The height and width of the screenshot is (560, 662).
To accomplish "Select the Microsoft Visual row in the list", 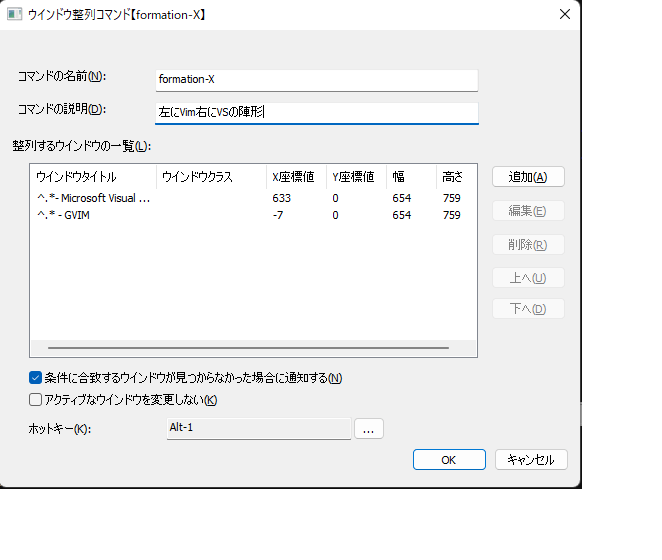I will tap(253, 198).
